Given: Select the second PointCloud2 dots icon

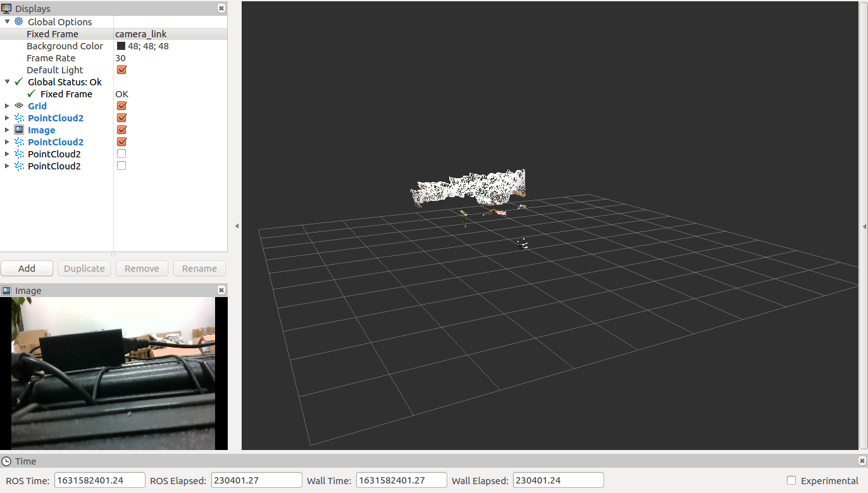Looking at the screenshot, I should (x=19, y=142).
